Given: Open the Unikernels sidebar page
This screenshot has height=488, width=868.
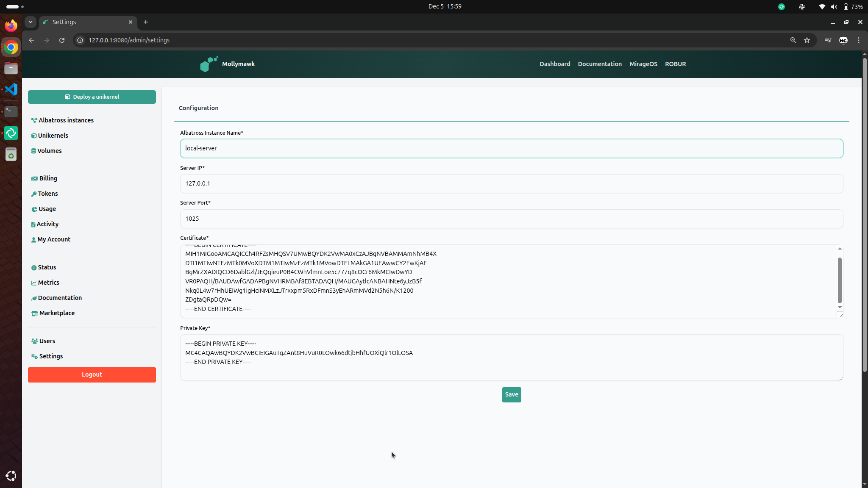Looking at the screenshot, I should click(x=53, y=136).
